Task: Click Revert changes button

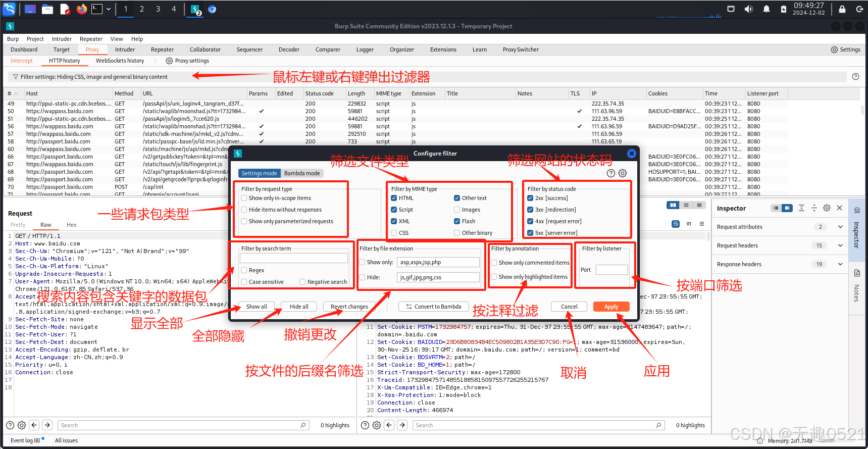Action: click(x=349, y=307)
